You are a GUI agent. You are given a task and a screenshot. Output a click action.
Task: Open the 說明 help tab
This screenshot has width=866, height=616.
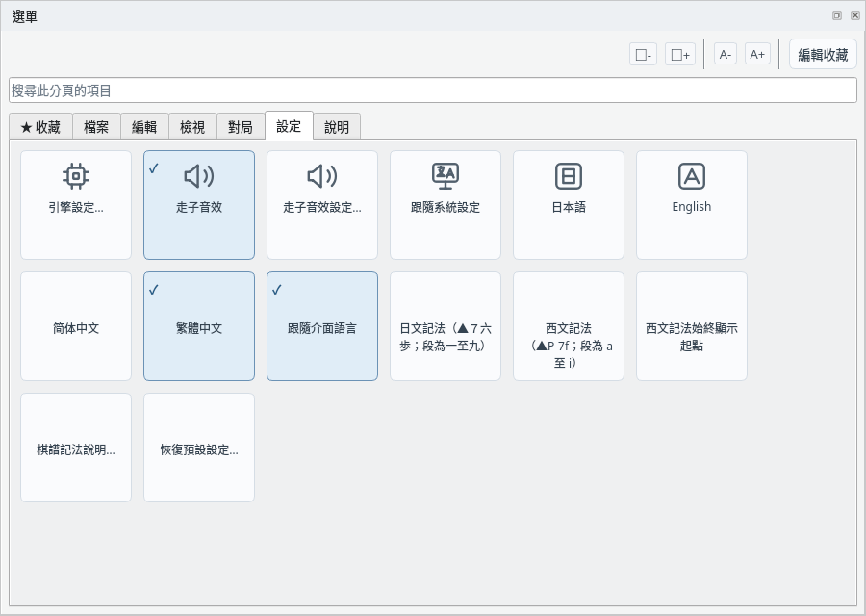point(337,127)
